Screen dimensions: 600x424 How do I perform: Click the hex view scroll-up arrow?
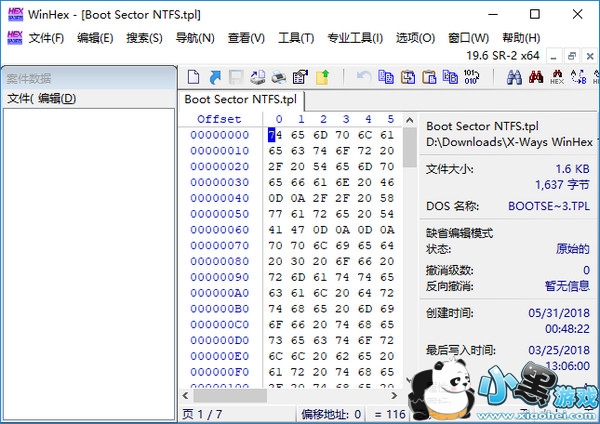click(409, 120)
